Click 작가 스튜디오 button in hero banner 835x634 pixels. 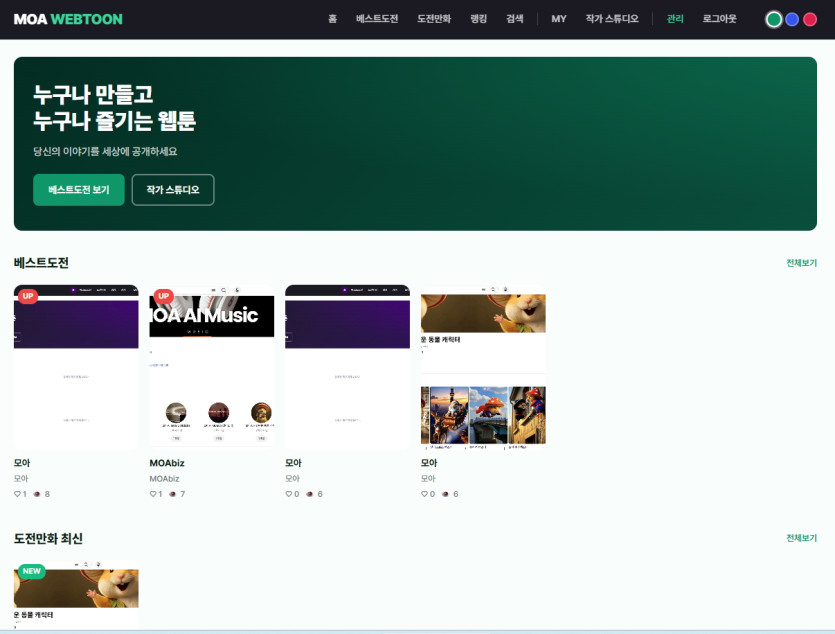173,189
